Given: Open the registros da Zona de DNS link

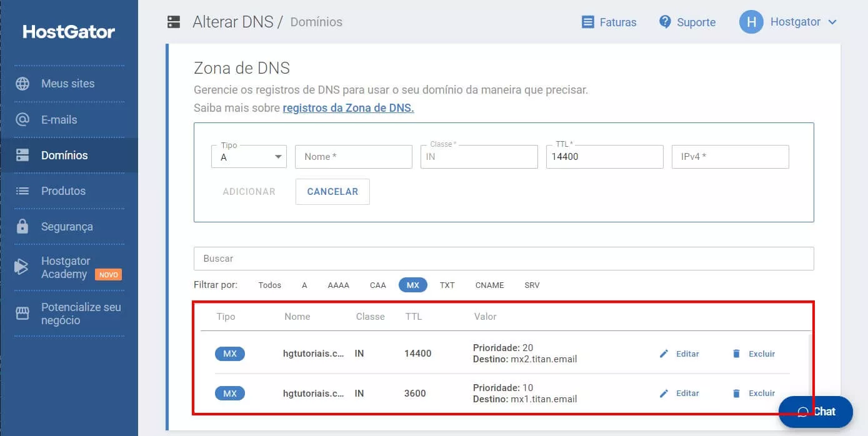Looking at the screenshot, I should pos(348,108).
